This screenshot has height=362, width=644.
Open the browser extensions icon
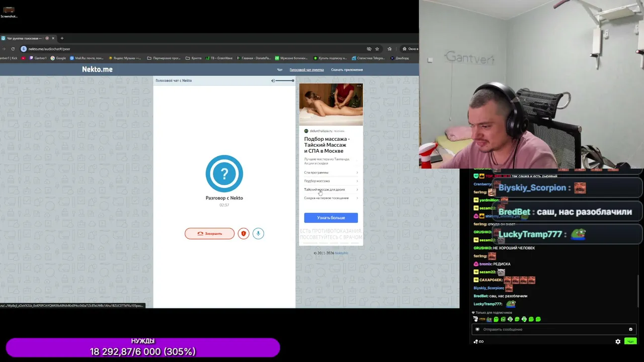[389, 49]
